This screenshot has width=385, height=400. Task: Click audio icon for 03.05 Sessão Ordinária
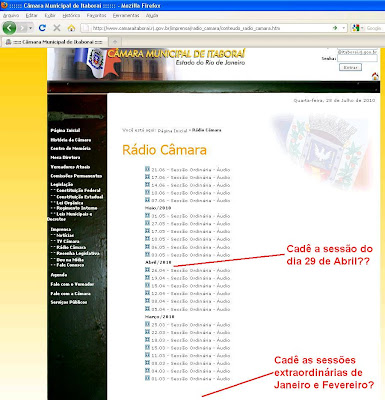[147, 254]
